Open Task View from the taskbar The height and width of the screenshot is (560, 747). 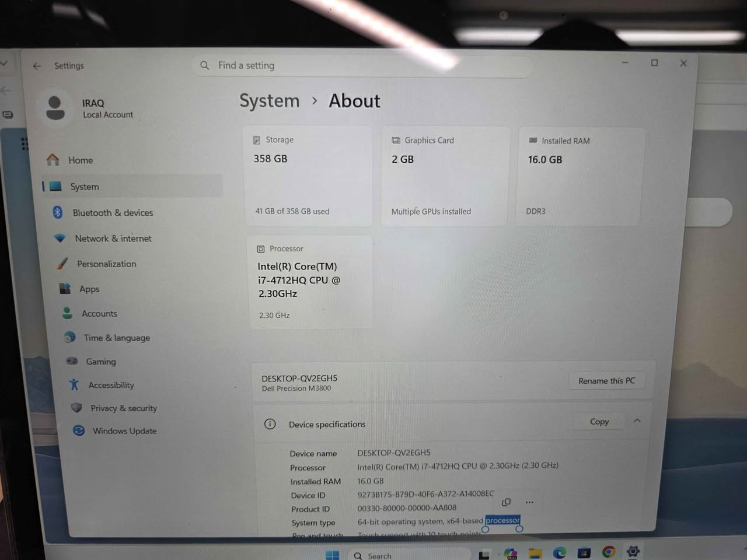[484, 555]
